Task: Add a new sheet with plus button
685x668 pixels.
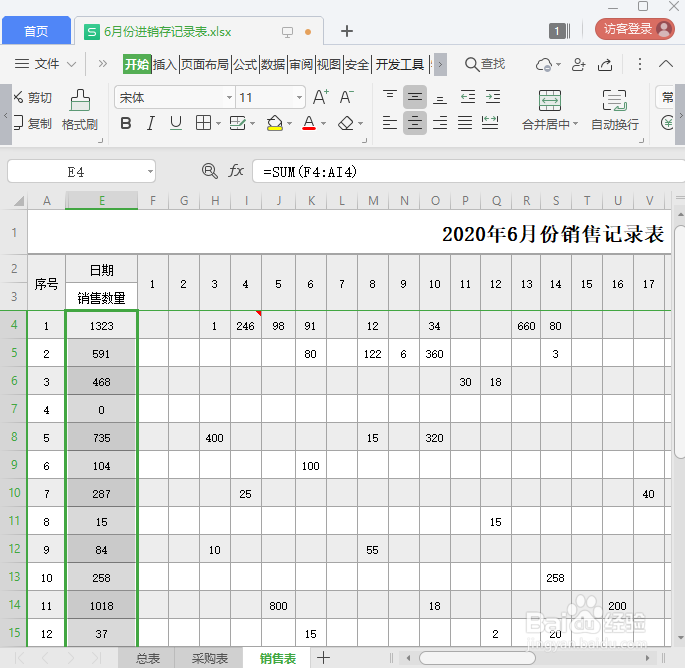Action: coord(324,658)
